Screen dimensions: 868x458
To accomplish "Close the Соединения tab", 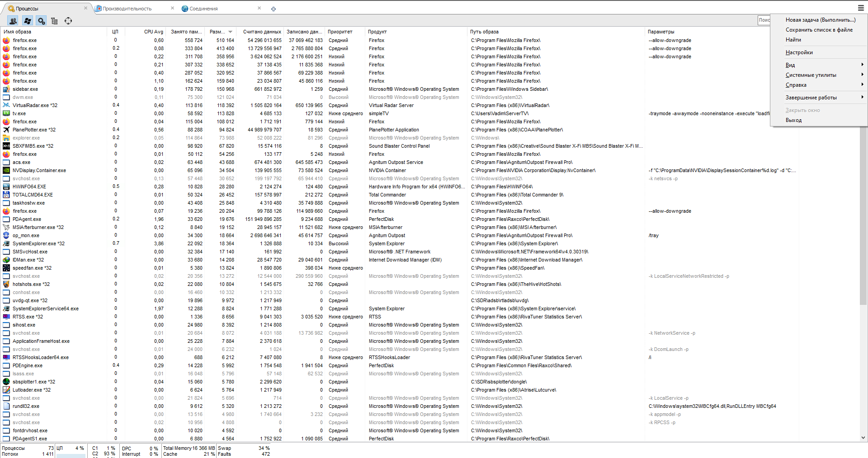I will [x=259, y=8].
